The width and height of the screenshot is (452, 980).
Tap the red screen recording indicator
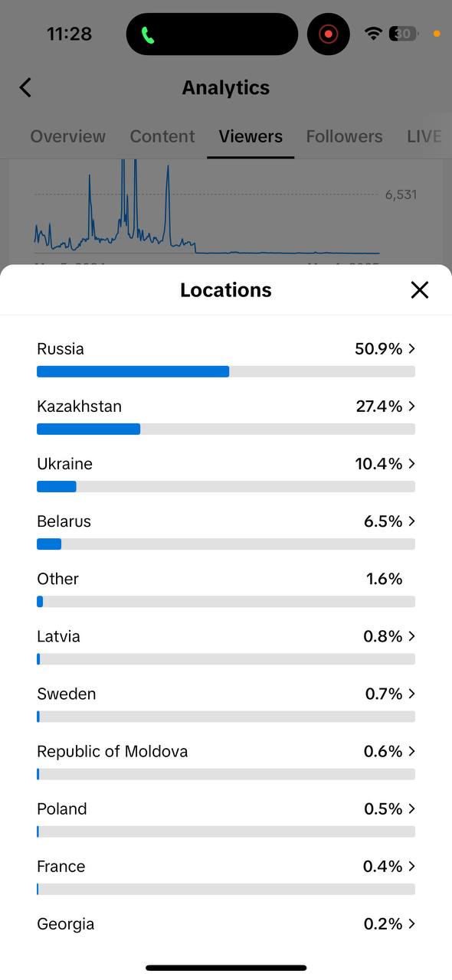click(x=329, y=34)
